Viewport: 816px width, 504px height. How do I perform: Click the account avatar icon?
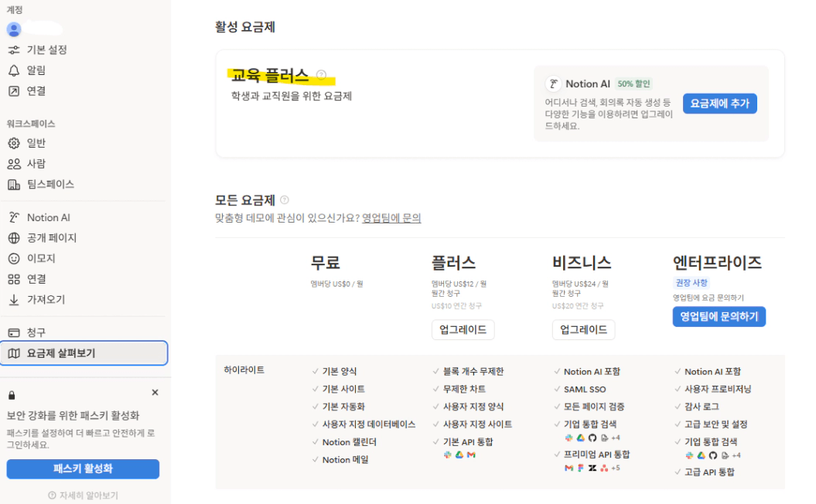(14, 29)
